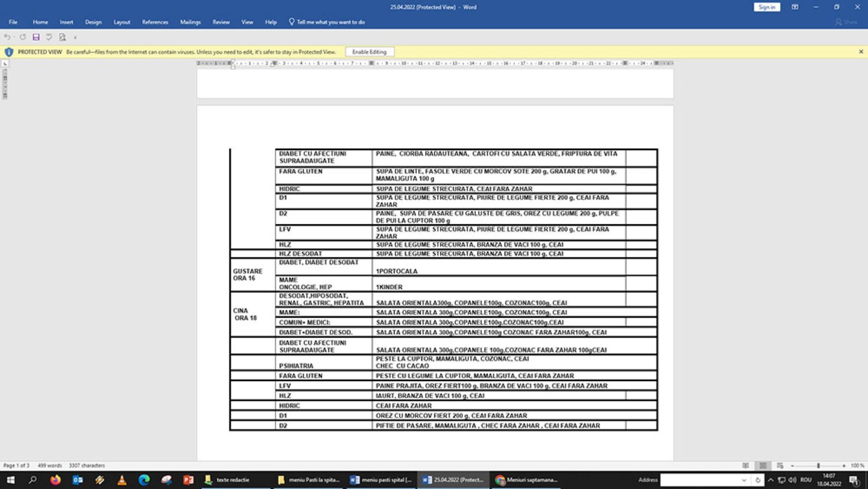
Task: Open the tab stop selector at the ruler corner
Action: pyautogui.click(x=5, y=64)
